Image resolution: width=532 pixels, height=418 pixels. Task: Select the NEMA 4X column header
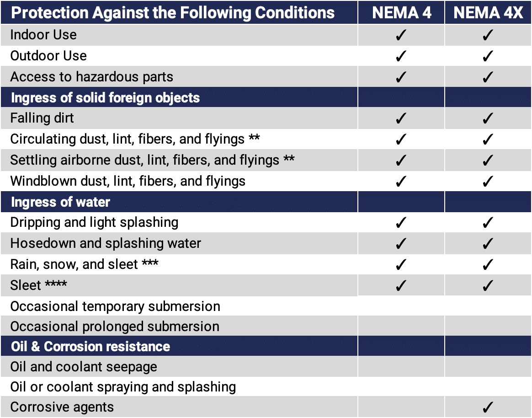tap(488, 12)
